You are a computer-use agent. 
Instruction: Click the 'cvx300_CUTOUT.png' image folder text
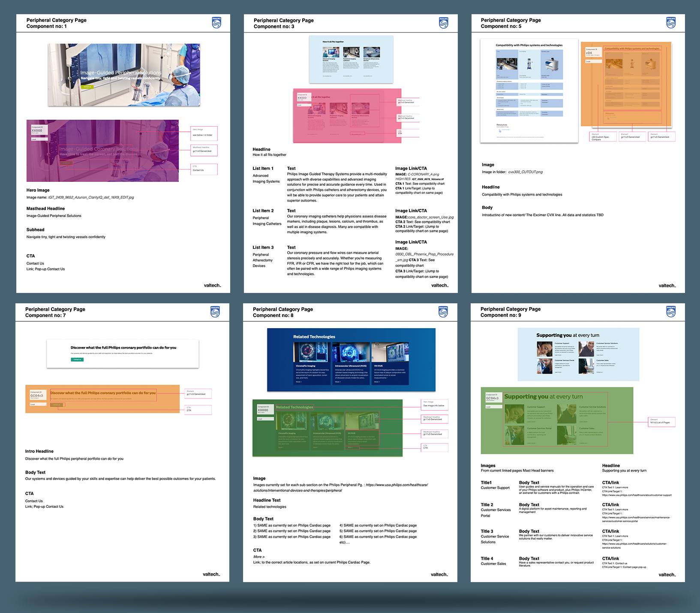tap(525, 172)
